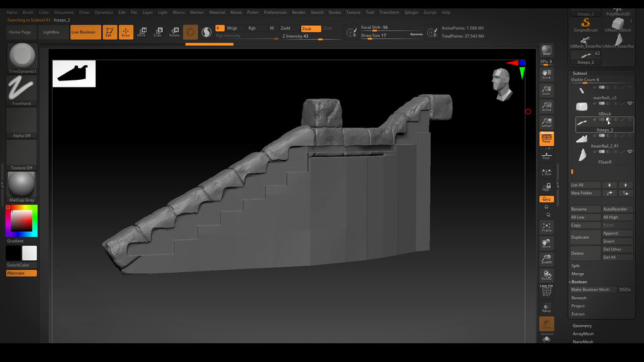Toggle visibility eye of XBlock subtool
The image size is (644, 362).
(630, 103)
